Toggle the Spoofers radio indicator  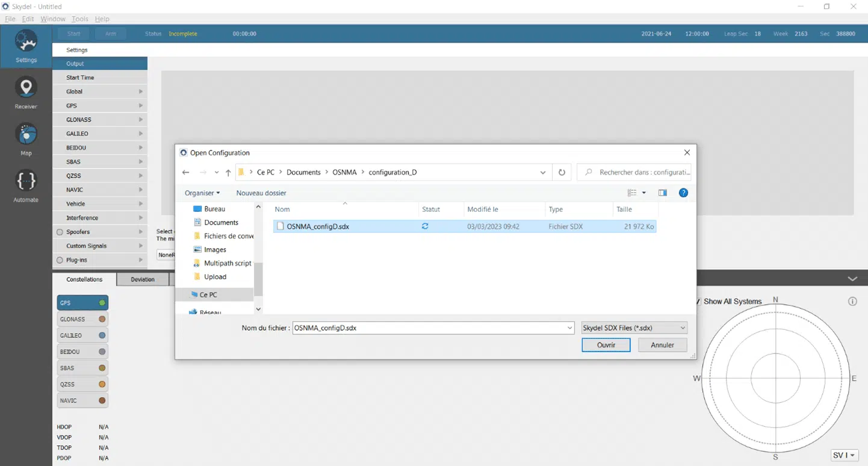point(60,232)
